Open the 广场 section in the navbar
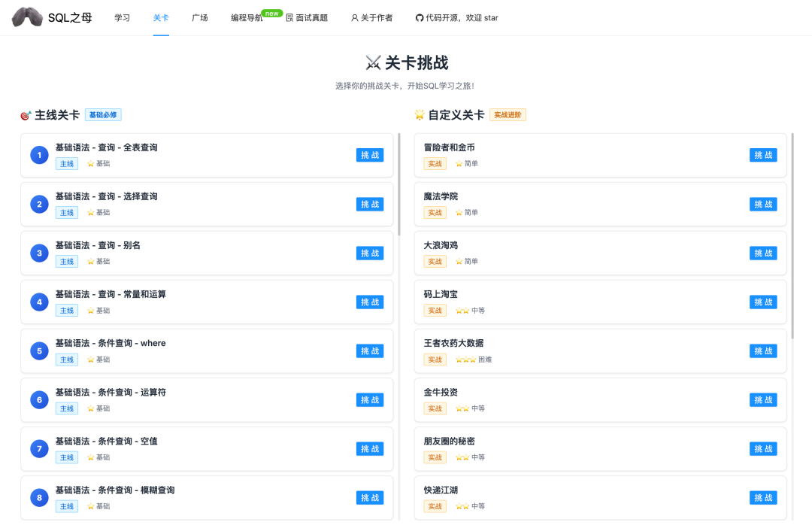The image size is (812, 528). coord(200,17)
